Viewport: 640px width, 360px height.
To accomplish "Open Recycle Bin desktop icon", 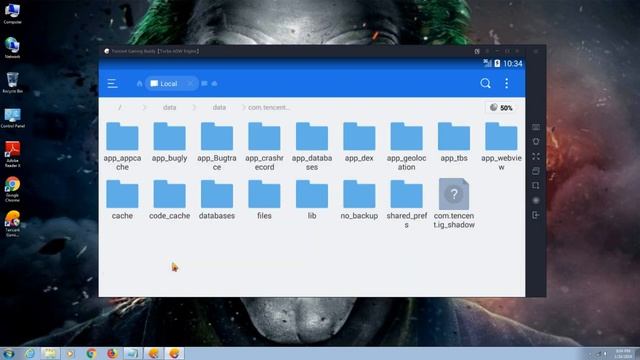I will (x=12, y=82).
